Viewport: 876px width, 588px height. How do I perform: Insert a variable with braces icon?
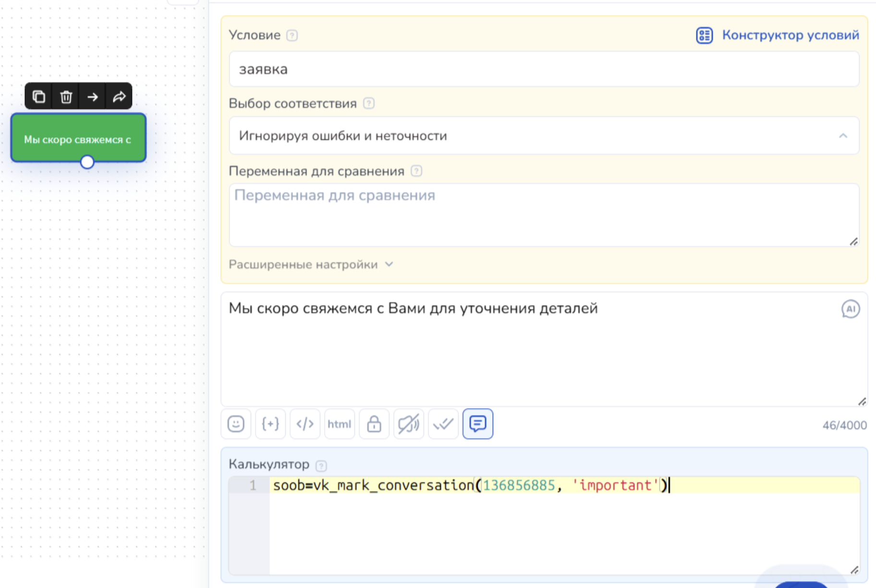(270, 424)
